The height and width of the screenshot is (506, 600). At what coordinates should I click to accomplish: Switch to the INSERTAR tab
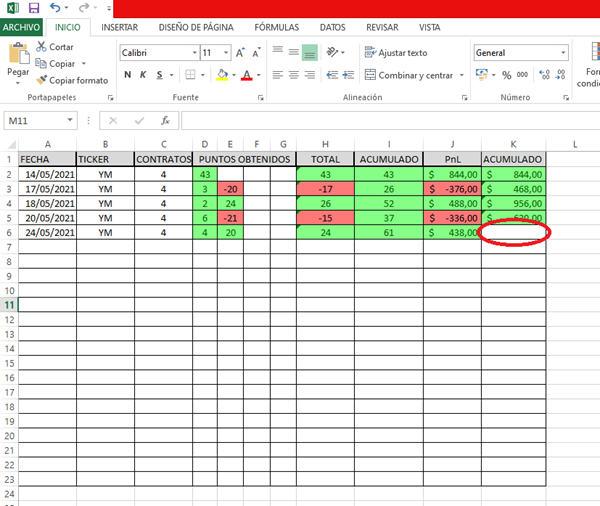click(x=120, y=27)
